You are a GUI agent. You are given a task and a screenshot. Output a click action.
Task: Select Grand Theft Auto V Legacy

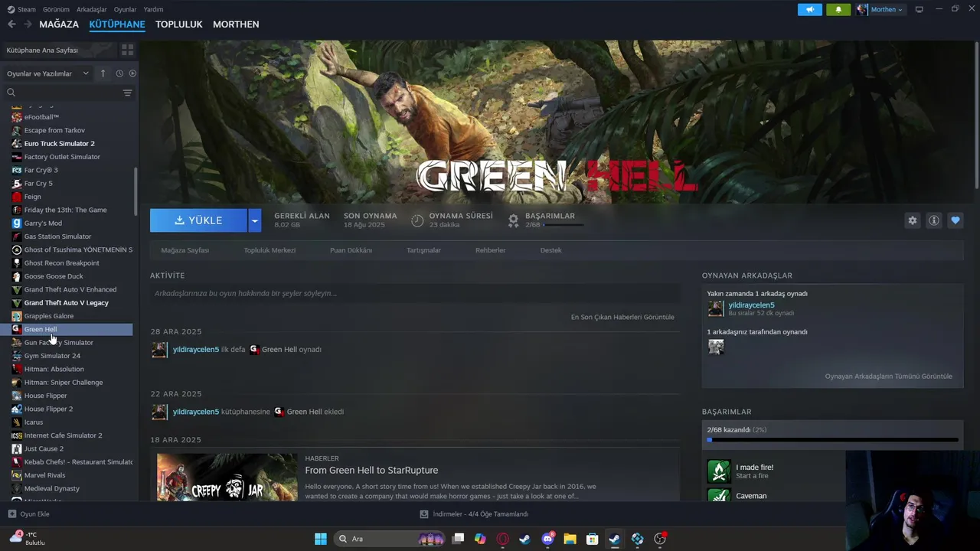[x=66, y=303]
